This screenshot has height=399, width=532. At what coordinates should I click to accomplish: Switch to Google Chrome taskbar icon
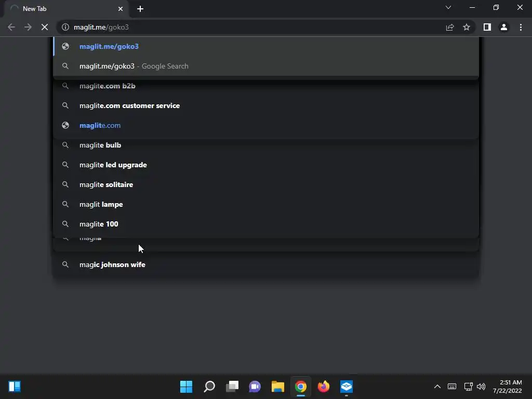pyautogui.click(x=301, y=387)
